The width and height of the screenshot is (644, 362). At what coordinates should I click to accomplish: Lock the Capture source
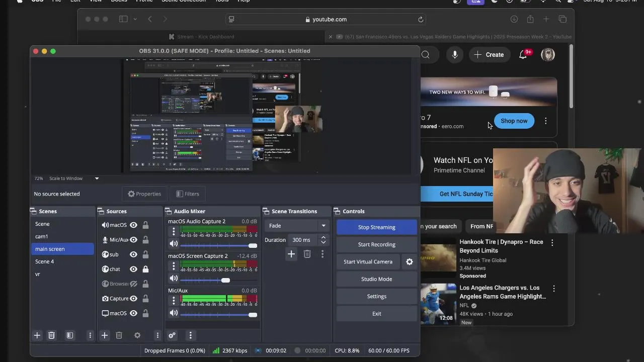[x=145, y=299]
